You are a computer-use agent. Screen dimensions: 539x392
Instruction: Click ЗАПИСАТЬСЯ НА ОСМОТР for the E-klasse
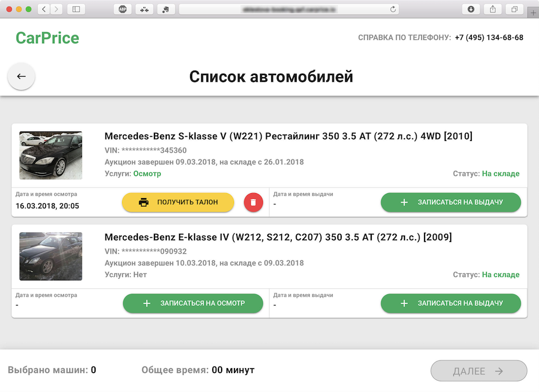[193, 303]
